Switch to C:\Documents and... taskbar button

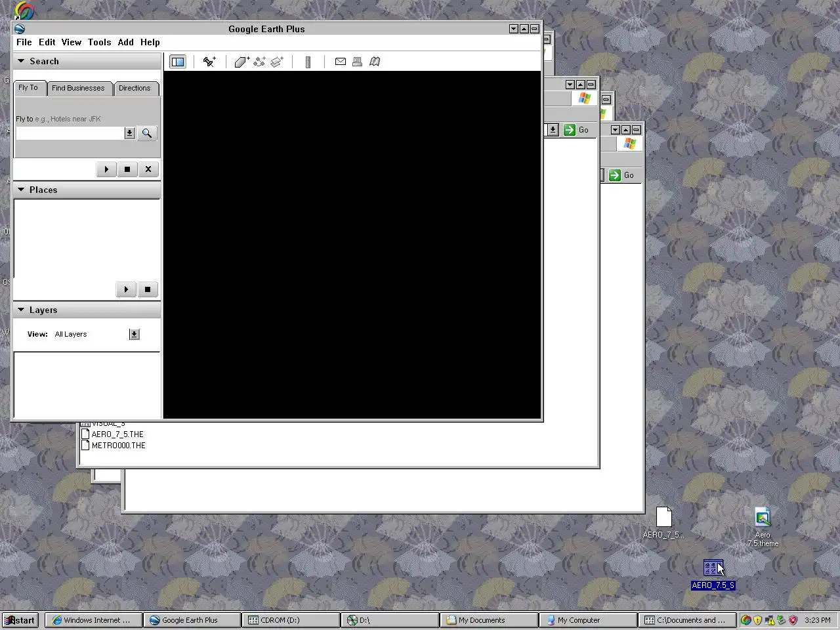[x=688, y=620]
